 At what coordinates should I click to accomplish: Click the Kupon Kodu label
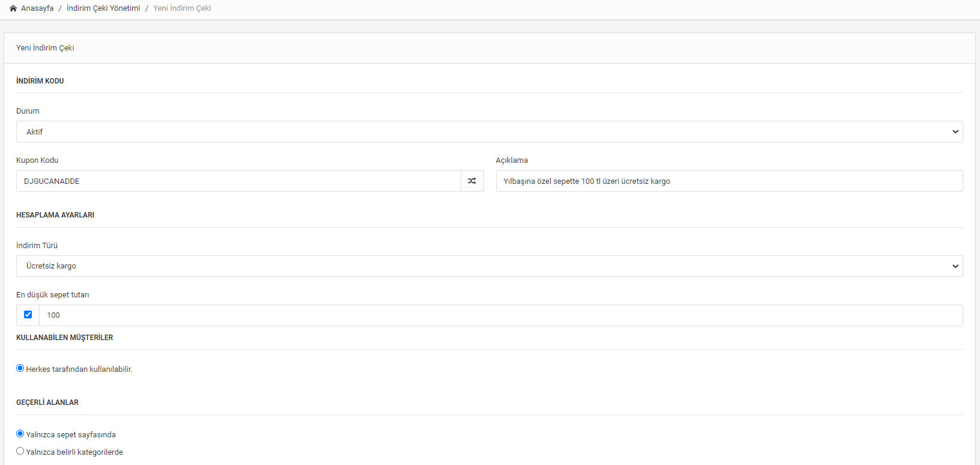click(37, 160)
